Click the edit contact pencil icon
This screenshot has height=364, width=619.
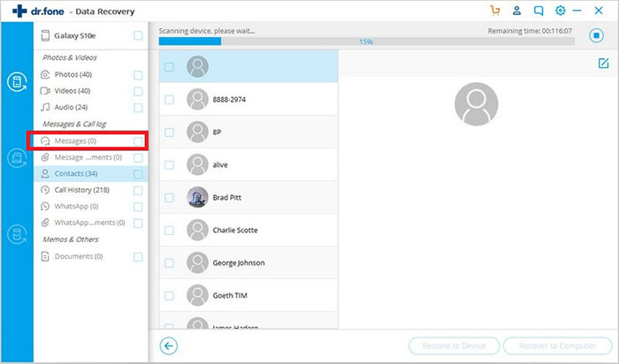[603, 63]
